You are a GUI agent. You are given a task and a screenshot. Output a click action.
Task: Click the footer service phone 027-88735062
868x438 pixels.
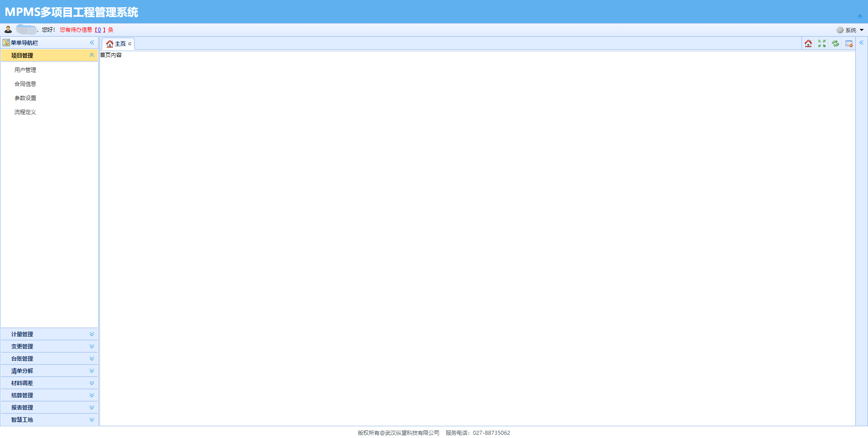(x=491, y=433)
